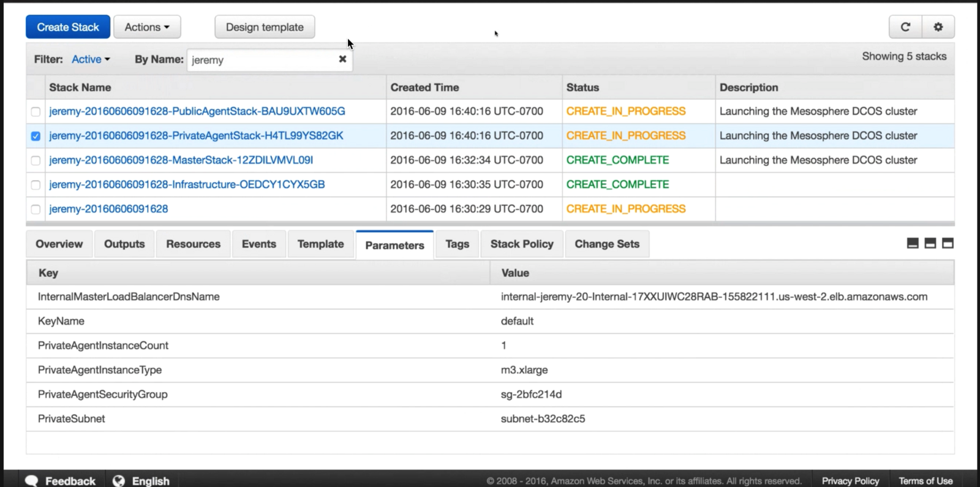
Task: Click the 'Showing 5 stacks' text
Action: click(904, 56)
